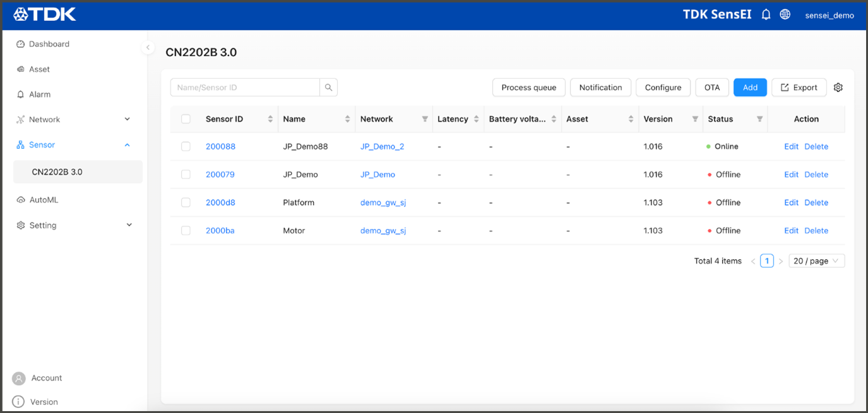Open the JP_Demo_2 network link
Image resolution: width=868 pixels, height=413 pixels.
[x=382, y=146]
